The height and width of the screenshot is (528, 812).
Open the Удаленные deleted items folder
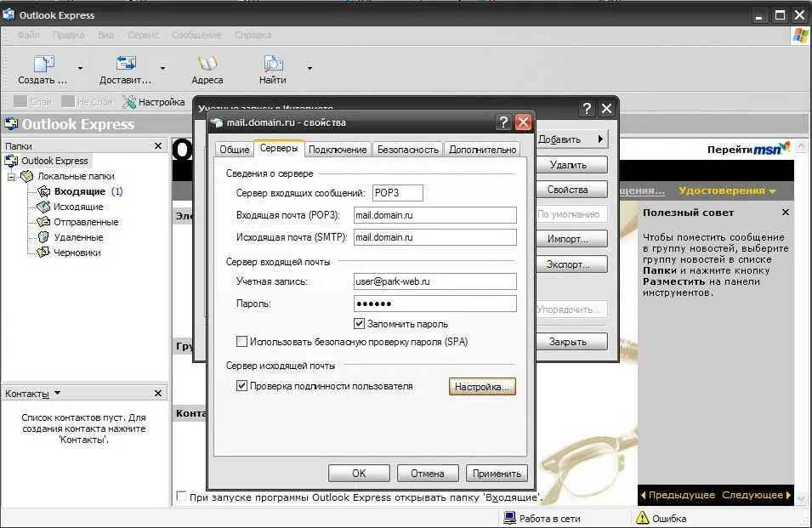click(78, 237)
